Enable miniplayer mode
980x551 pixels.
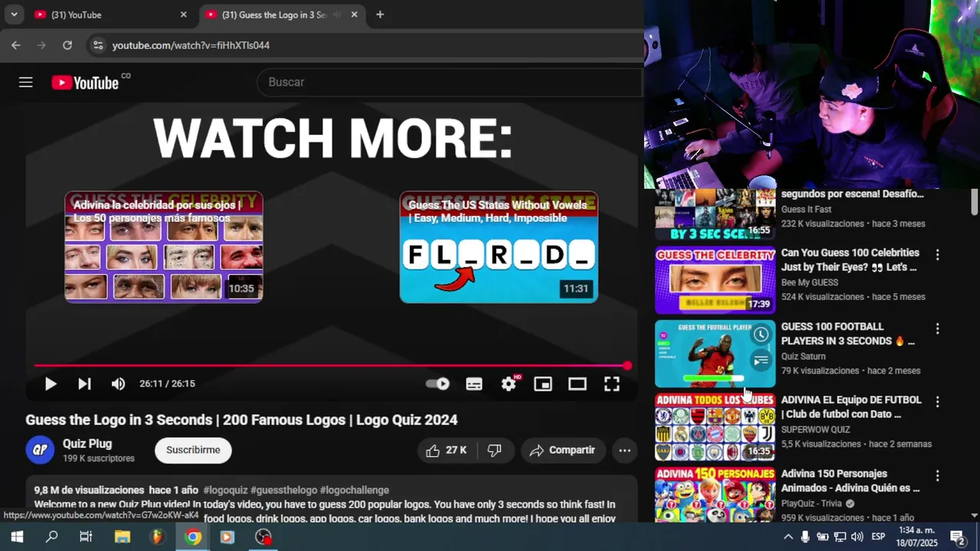coord(543,384)
